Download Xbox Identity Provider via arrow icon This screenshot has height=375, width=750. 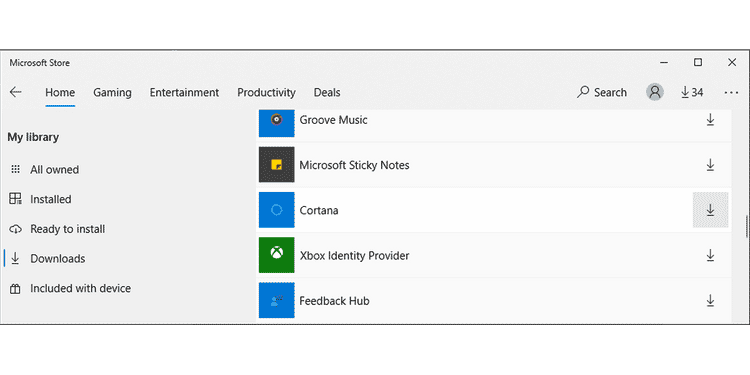tap(710, 255)
